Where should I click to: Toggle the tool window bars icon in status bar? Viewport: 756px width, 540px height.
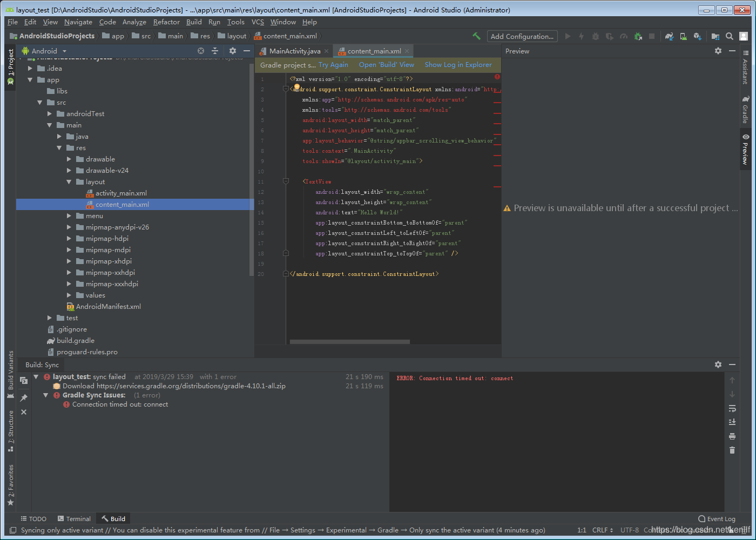tap(13, 530)
